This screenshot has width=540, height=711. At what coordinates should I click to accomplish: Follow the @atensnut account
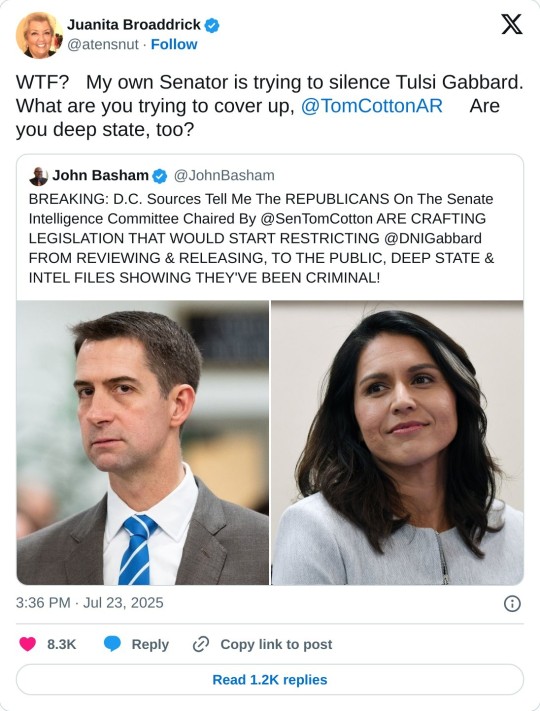[x=174, y=44]
